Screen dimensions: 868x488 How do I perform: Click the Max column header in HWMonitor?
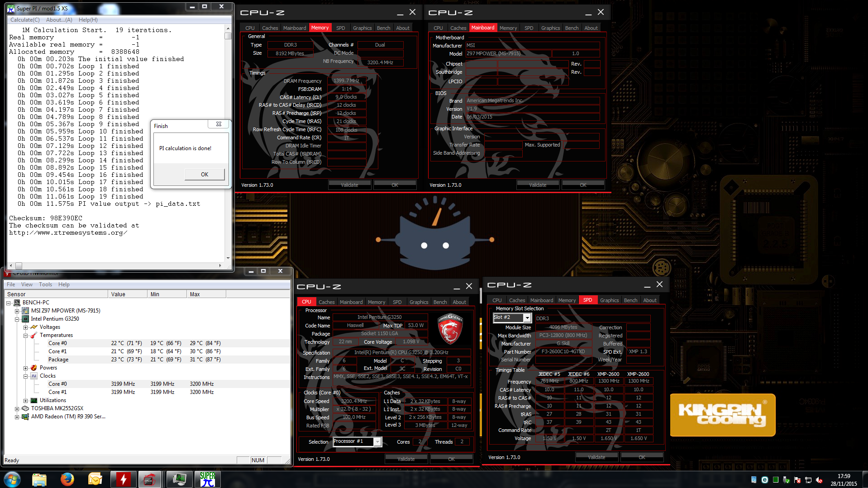(206, 294)
